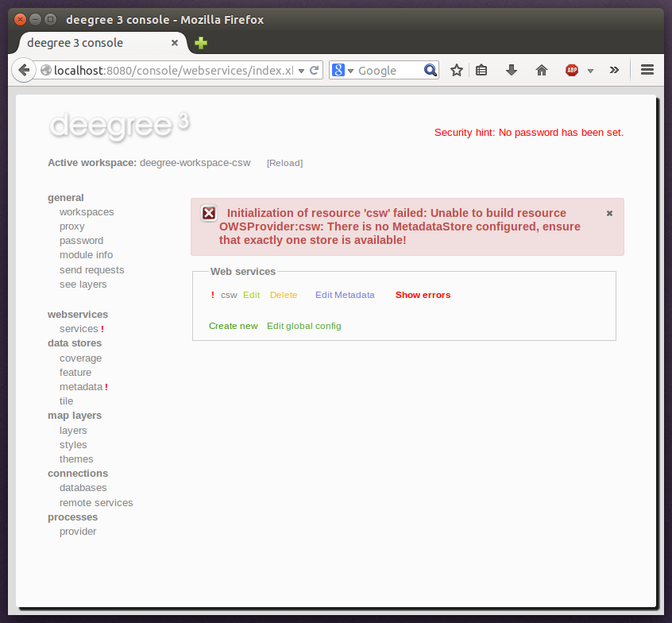
Task: Dismiss the red error message banner
Action: click(x=609, y=213)
